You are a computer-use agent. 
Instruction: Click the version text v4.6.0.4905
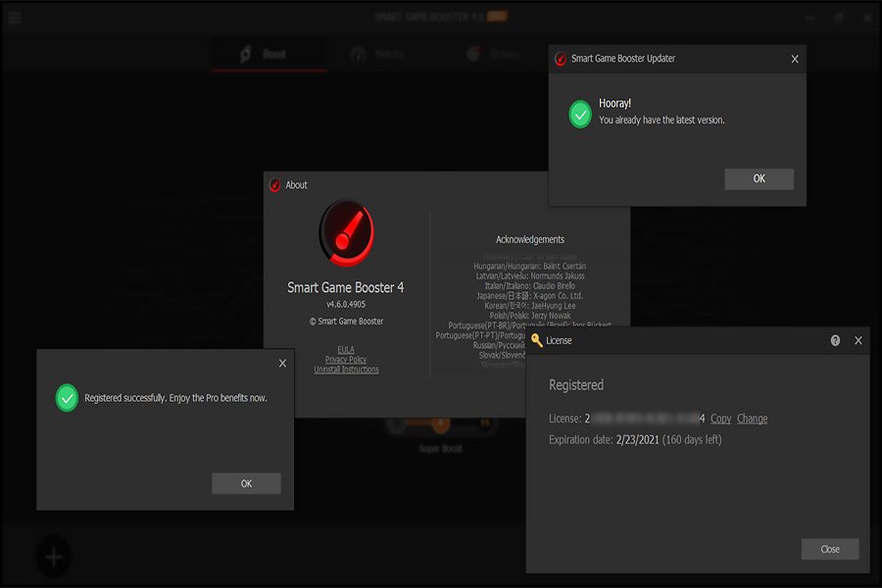[x=346, y=305]
